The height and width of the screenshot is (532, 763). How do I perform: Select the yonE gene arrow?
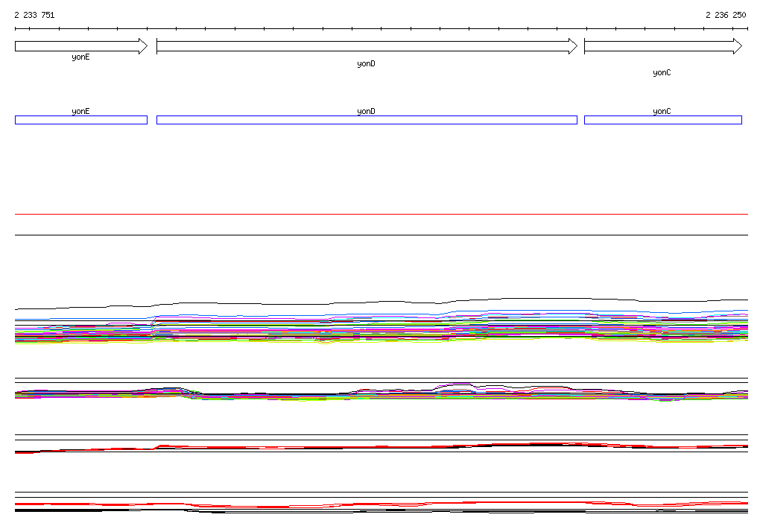[x=81, y=46]
